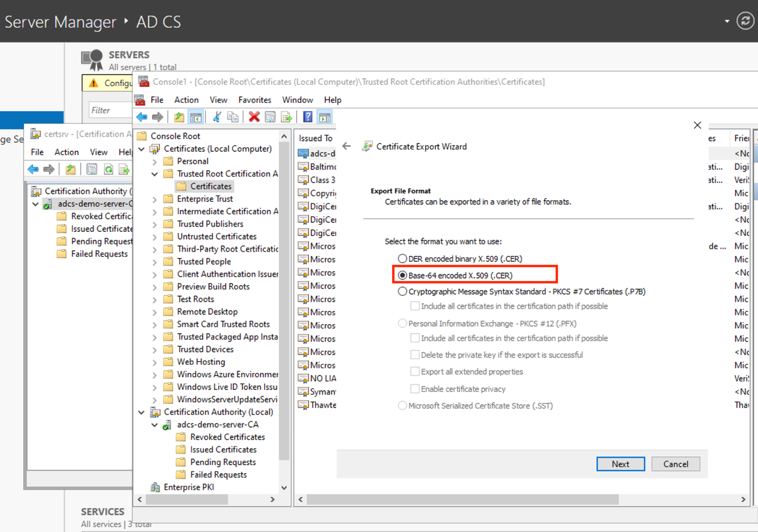
Task: Click the Refresh icon in certsrv toolbar
Action: [108, 169]
